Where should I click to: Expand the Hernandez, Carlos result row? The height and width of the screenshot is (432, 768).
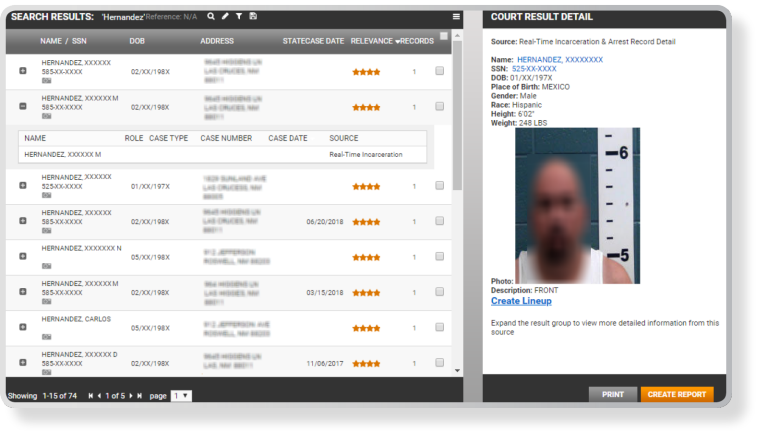(23, 327)
